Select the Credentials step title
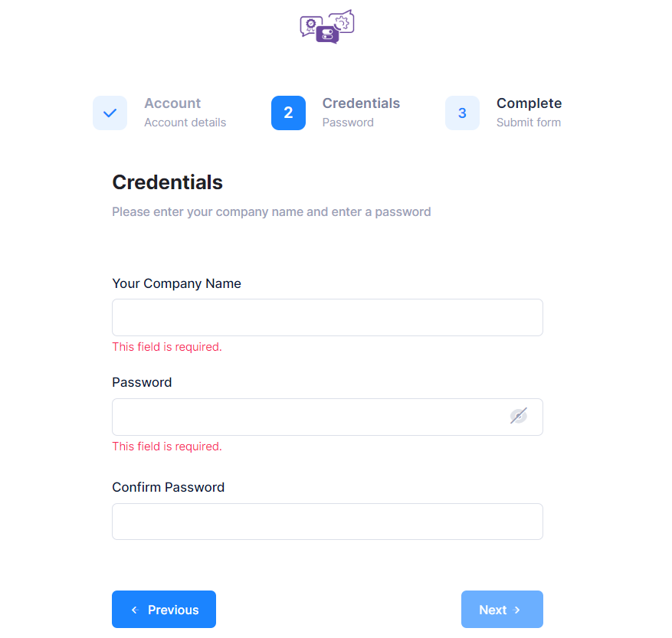 [361, 103]
